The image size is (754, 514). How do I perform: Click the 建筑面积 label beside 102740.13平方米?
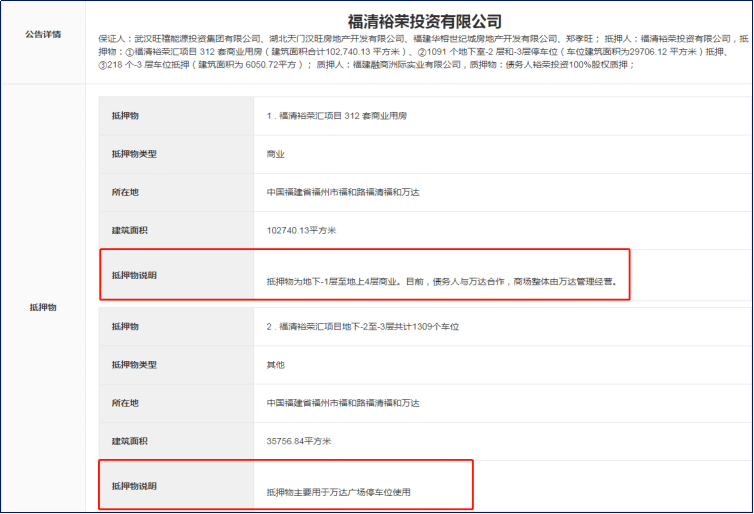129,230
